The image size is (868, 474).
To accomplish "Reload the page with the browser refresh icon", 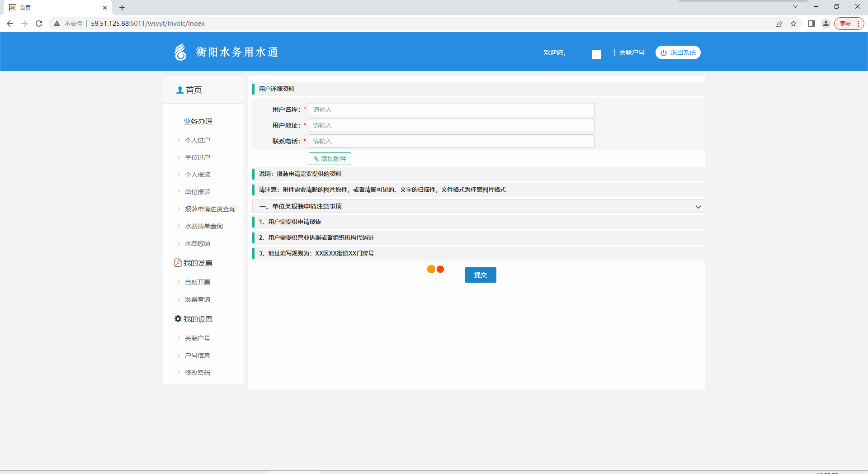I will (x=39, y=24).
